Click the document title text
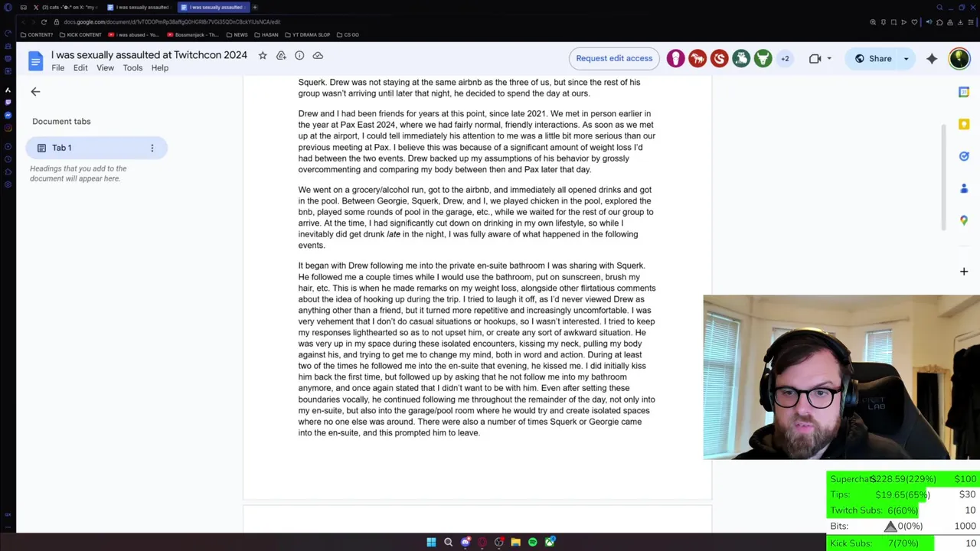This screenshot has height=551, width=980. 149,55
